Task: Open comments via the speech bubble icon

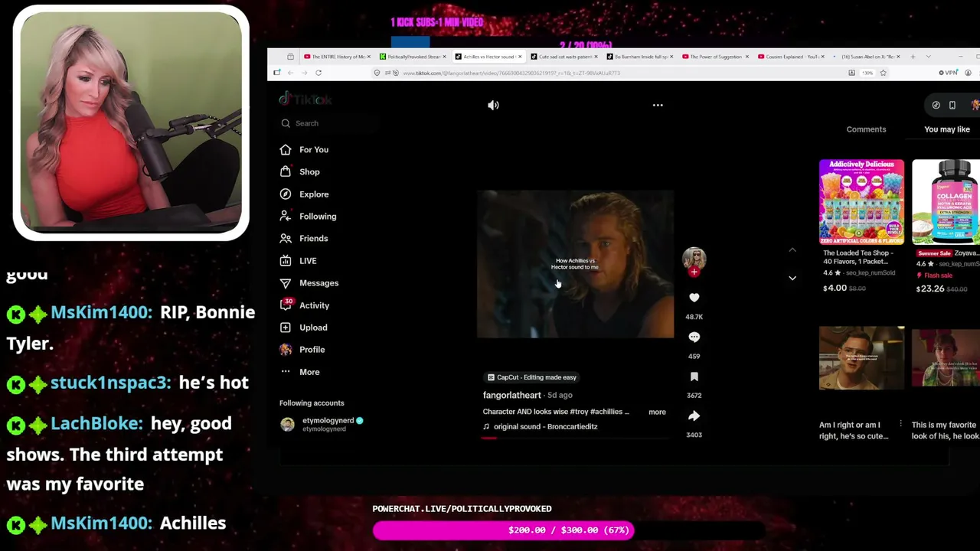Action: [694, 337]
